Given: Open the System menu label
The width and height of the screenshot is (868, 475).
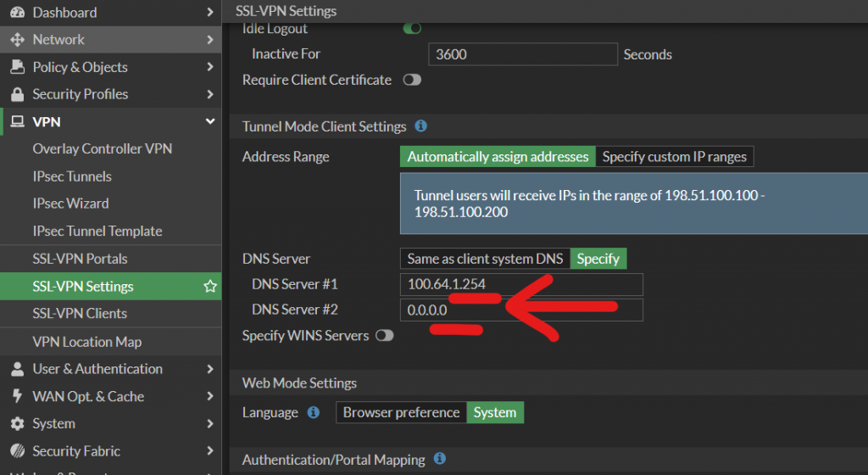Looking at the screenshot, I should pos(53,423).
